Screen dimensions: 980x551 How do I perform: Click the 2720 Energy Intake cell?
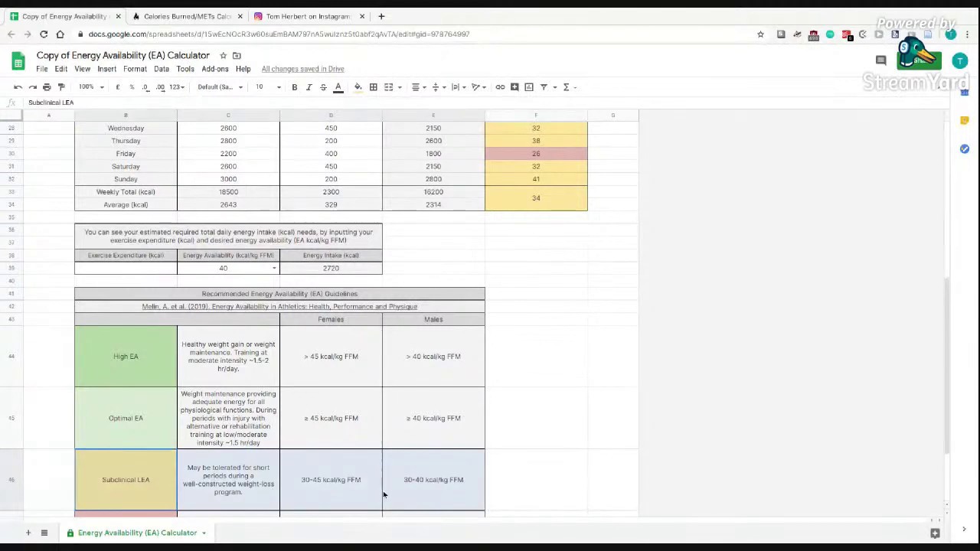coord(331,269)
